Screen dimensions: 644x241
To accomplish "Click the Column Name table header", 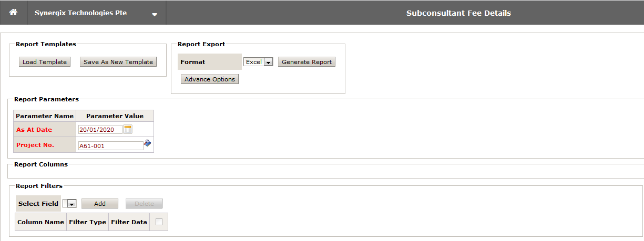I will tap(40, 222).
